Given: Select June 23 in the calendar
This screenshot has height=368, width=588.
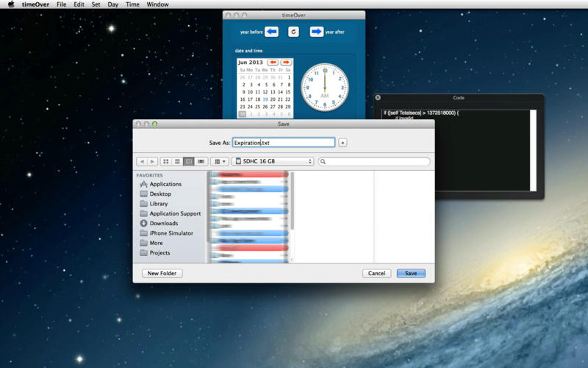Looking at the screenshot, I should (x=243, y=107).
